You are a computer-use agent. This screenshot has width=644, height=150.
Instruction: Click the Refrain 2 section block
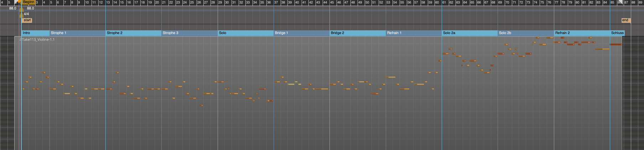tap(582, 33)
